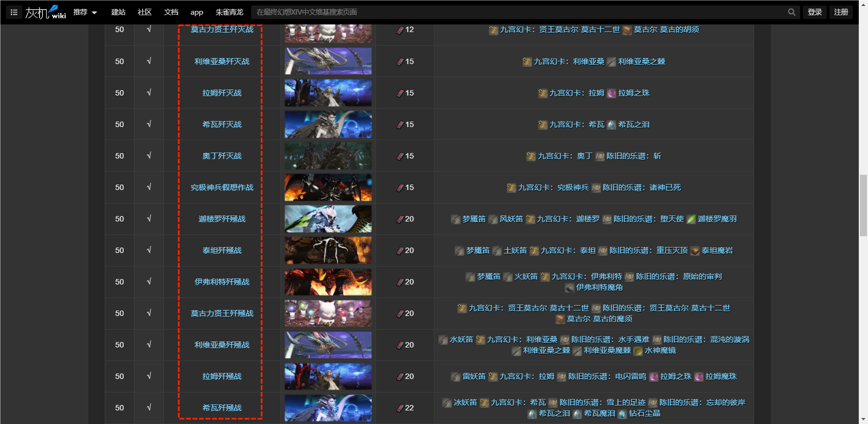The image size is (868, 424).
Task: Click the 登录 login button
Action: click(x=815, y=12)
